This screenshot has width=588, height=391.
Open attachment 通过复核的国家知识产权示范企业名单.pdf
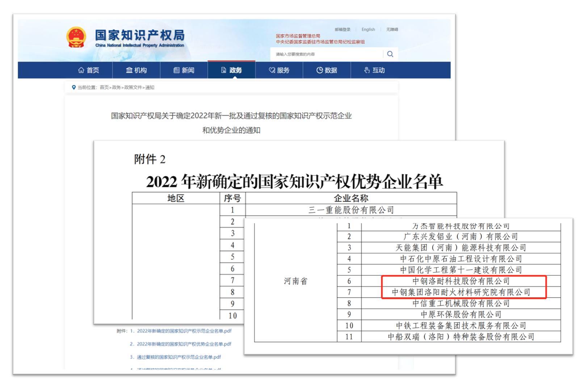pyautogui.click(x=179, y=357)
